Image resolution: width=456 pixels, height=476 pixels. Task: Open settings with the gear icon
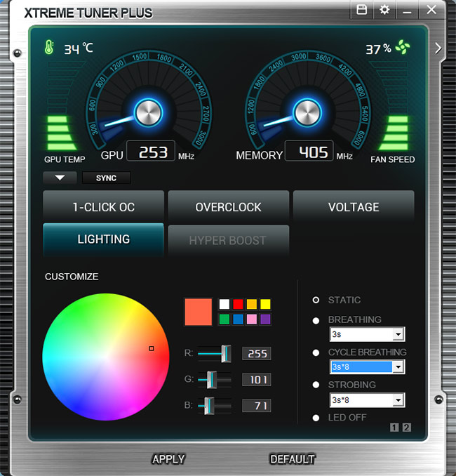(x=384, y=10)
